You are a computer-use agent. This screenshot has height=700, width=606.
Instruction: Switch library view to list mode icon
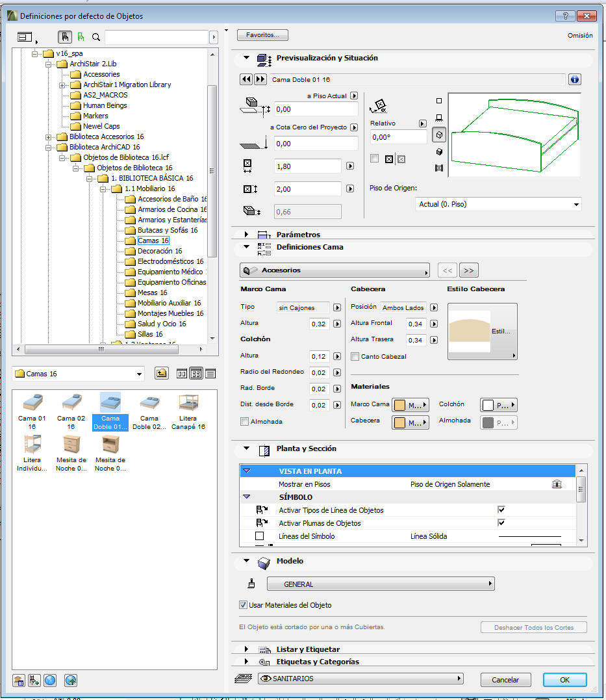[210, 374]
